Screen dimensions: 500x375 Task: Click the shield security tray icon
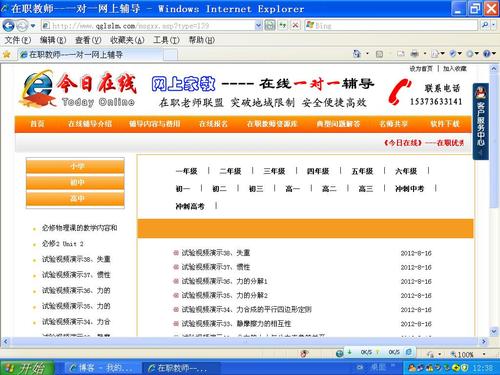point(464,368)
